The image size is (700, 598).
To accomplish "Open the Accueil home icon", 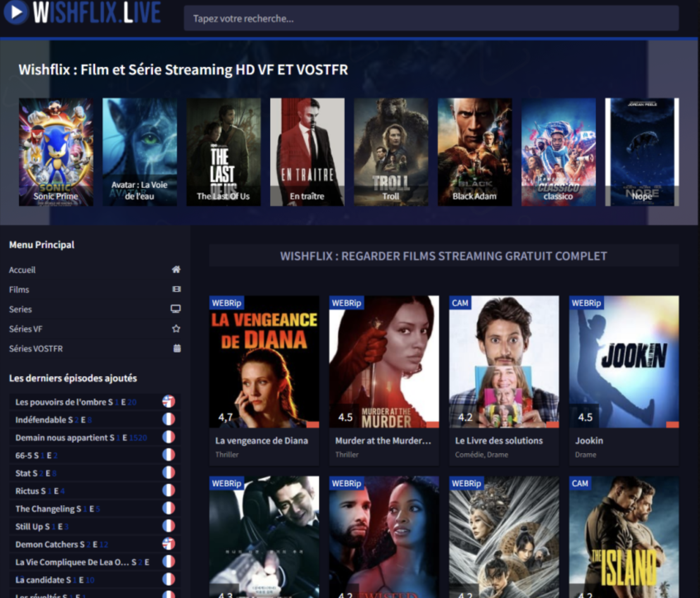I will pyautogui.click(x=176, y=270).
